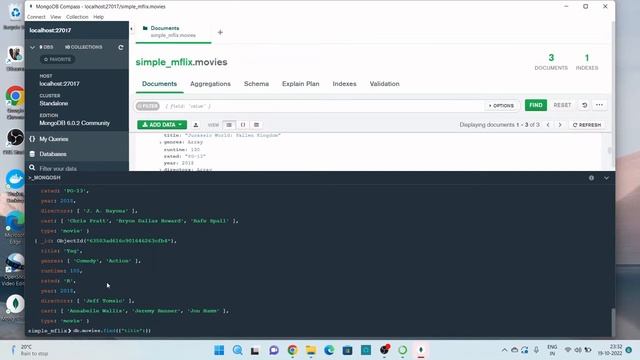Show hidden system tray icons
The image size is (640, 360).
(x=504, y=350)
